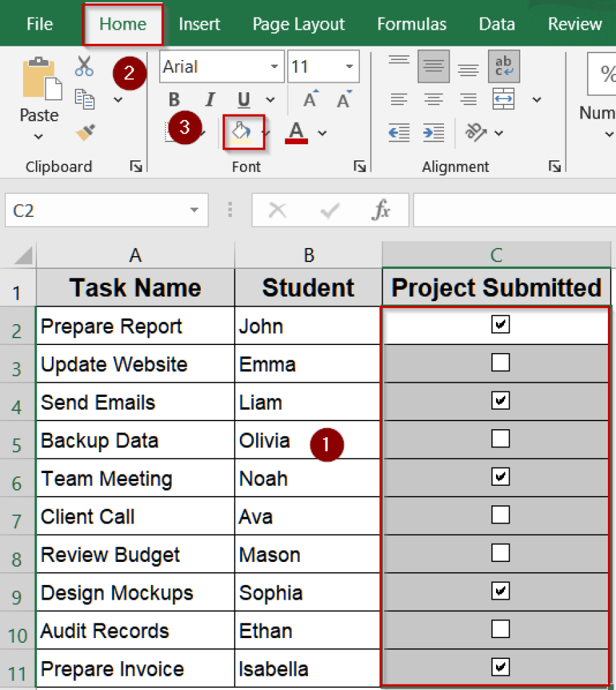Apply the Format Painter
The image size is (616, 690).
84,133
